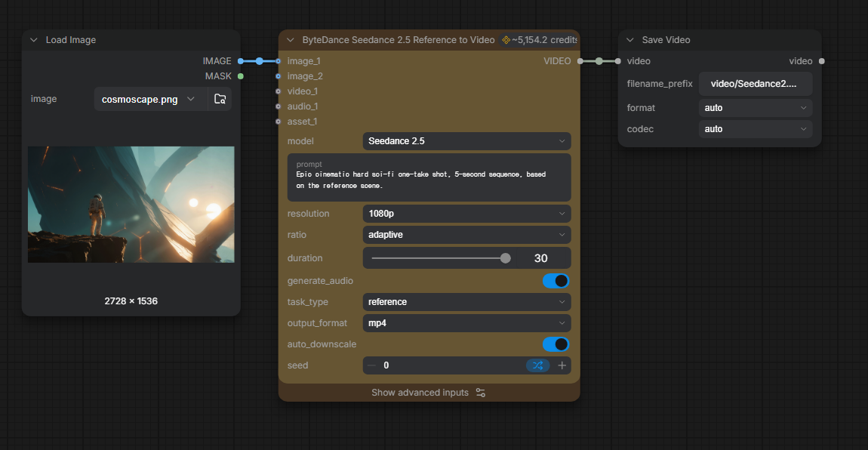
Task: Click the MASK output port
Action: 241,76
